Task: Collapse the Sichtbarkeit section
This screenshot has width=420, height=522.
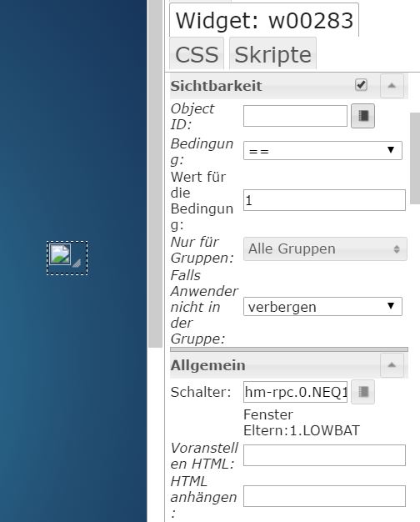Action: pos(392,86)
